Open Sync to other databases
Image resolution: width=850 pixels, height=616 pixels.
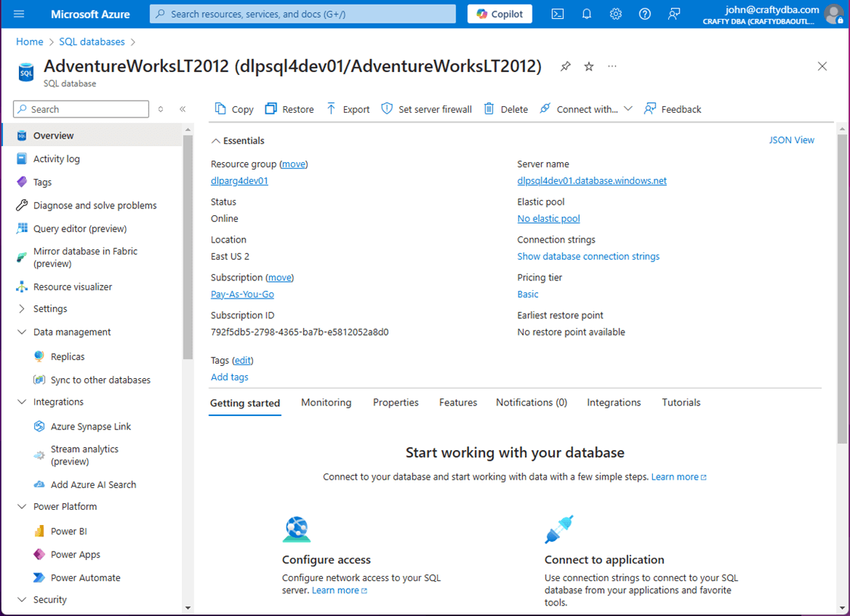click(92, 380)
